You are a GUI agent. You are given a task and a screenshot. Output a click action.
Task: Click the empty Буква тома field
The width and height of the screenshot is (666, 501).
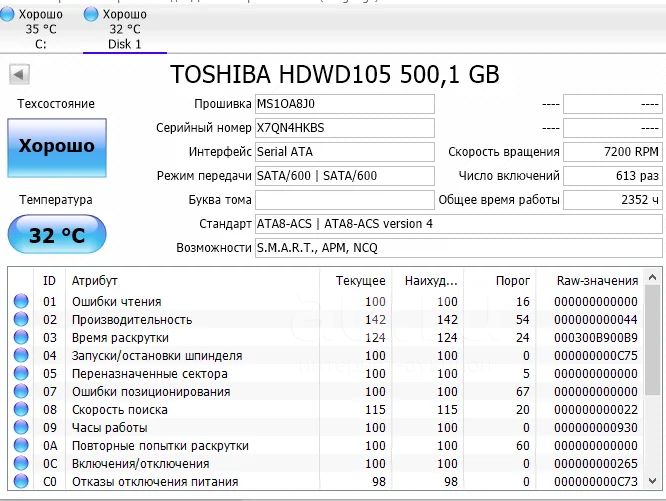[344, 200]
